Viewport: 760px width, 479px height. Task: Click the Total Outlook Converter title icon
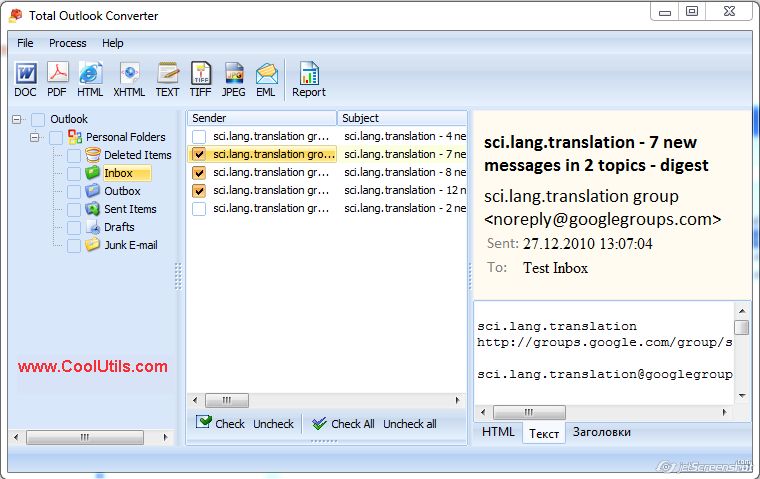coord(16,16)
